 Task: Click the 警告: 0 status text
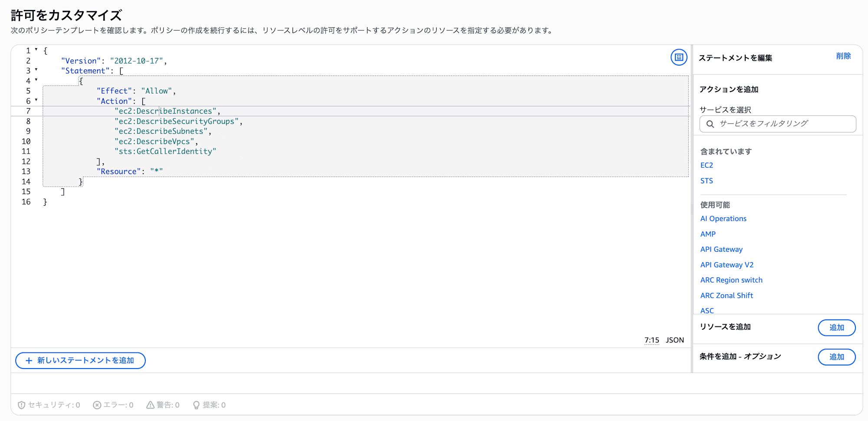[x=168, y=405]
